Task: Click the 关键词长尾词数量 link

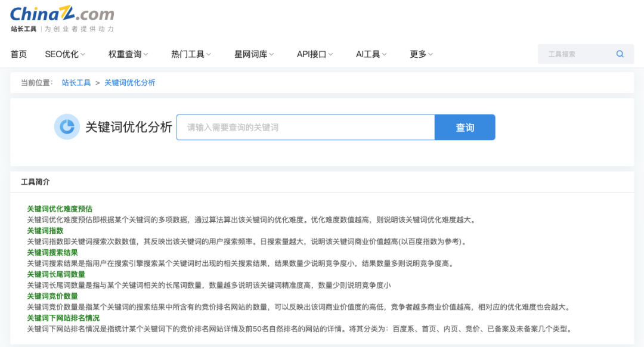Action: 57,274
